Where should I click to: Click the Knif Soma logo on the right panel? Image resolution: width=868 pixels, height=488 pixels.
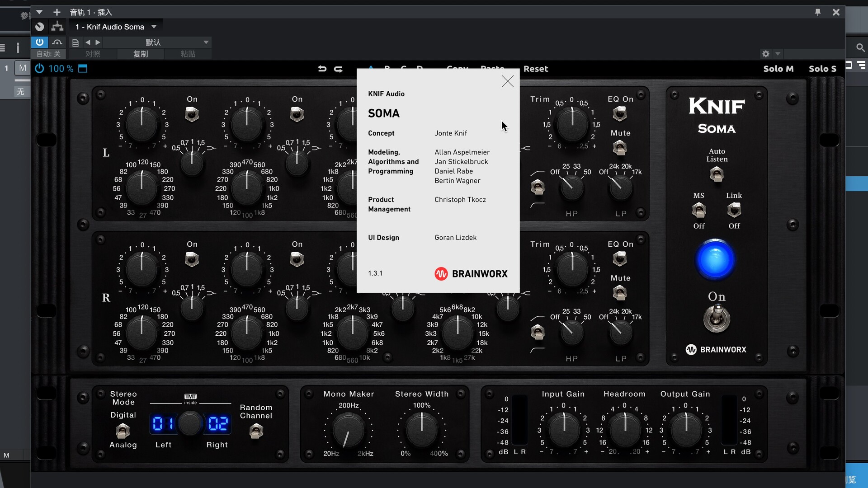(x=717, y=116)
